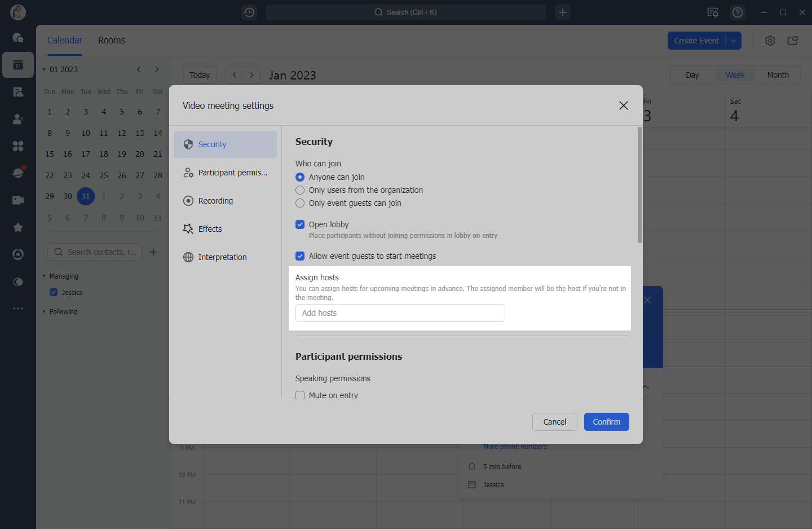Open the Workplace app grid icon
Viewport: 812px width, 529px height.
pyautogui.click(x=18, y=146)
